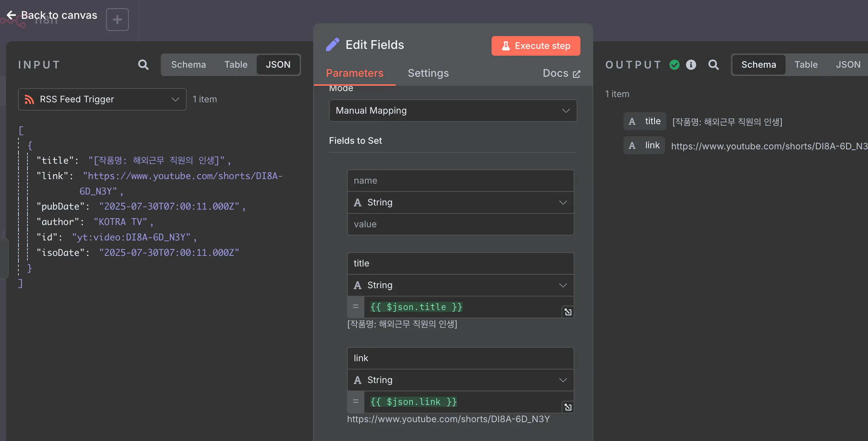Switch output view to Table tab
This screenshot has width=868, height=441.
click(x=806, y=65)
